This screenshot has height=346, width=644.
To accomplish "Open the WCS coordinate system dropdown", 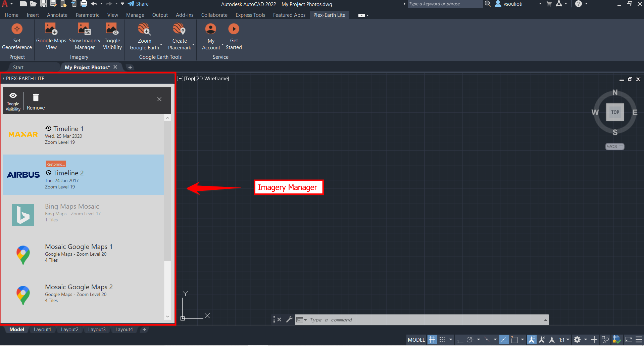I will pyautogui.click(x=615, y=146).
